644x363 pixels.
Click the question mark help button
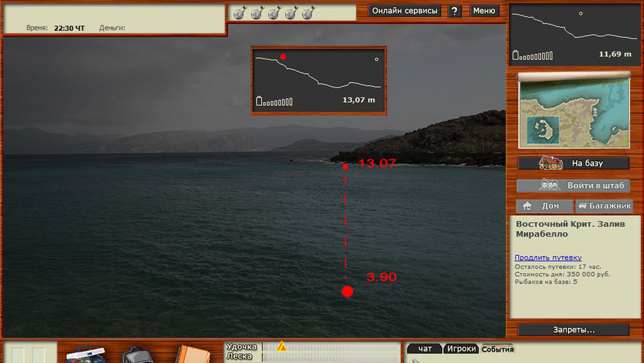click(455, 11)
